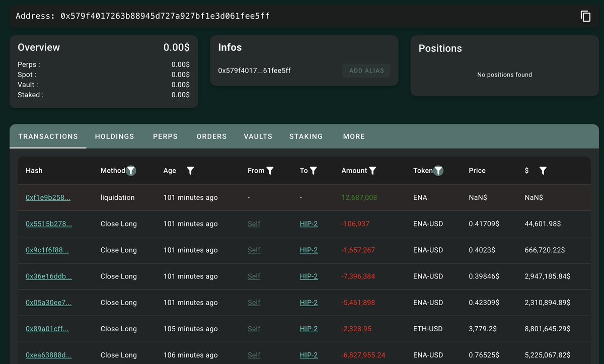Show the STAKING tab
The width and height of the screenshot is (604, 364).
[x=306, y=136]
